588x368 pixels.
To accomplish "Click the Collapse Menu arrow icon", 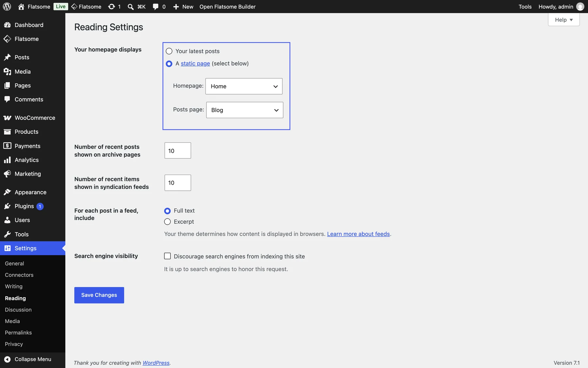I will pos(7,359).
